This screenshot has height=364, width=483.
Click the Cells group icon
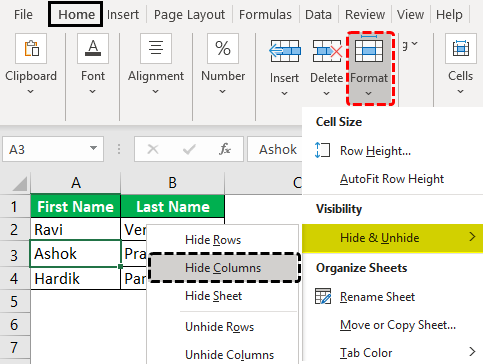click(461, 49)
